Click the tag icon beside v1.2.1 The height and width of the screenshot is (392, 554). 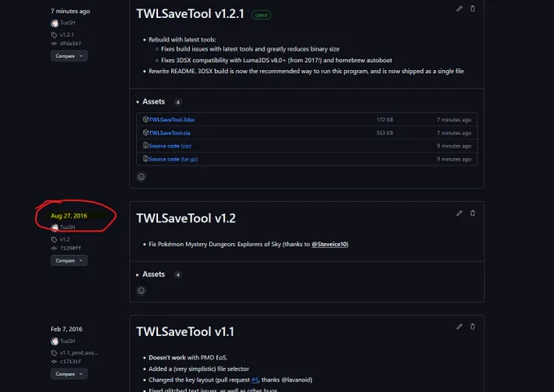point(54,35)
